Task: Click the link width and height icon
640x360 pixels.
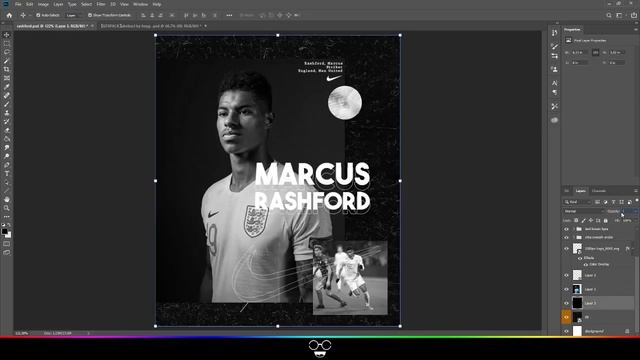Action: [x=596, y=52]
